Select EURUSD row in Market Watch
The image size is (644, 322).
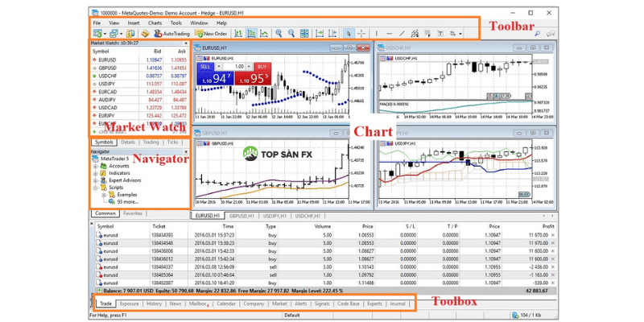click(139, 60)
